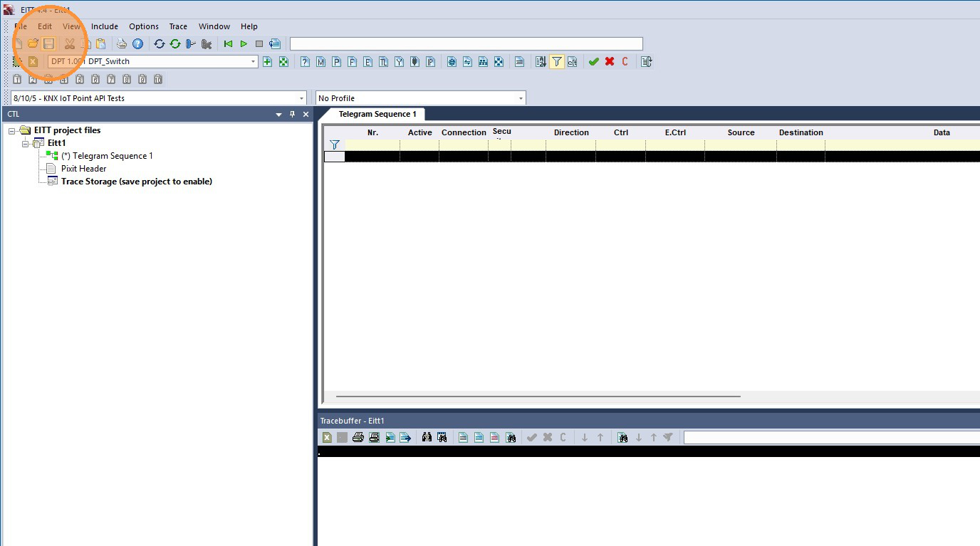This screenshot has width=980, height=546.
Task: Open the KNX IoT Point API Tests dropdown
Action: coord(302,98)
